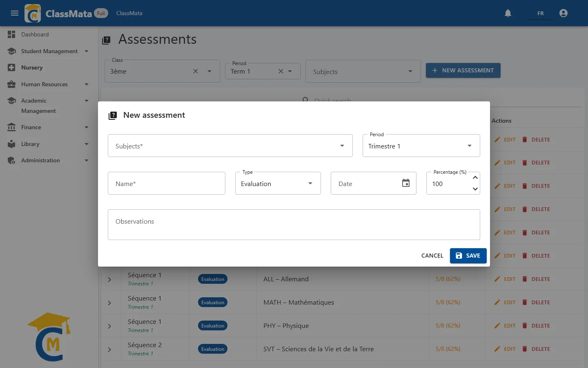Expand Student Management submenu arrow
The image size is (588, 368).
pyautogui.click(x=87, y=51)
